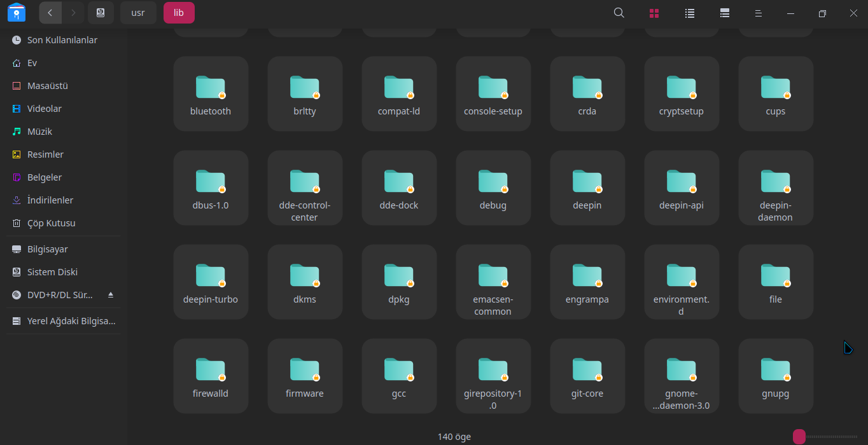Select the cups folder
The height and width of the screenshot is (445, 868).
(x=776, y=94)
